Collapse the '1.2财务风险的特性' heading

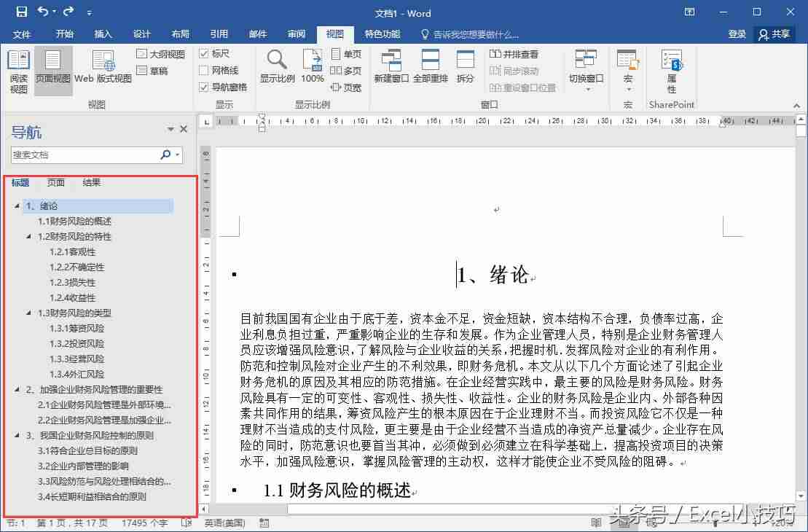[29, 237]
